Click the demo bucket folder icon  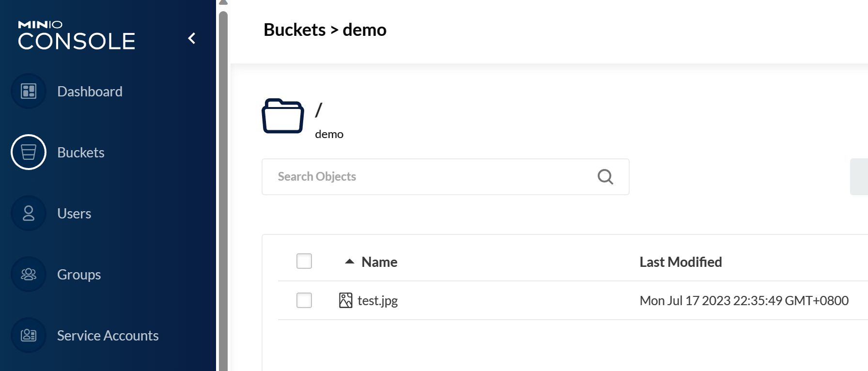[x=283, y=116]
